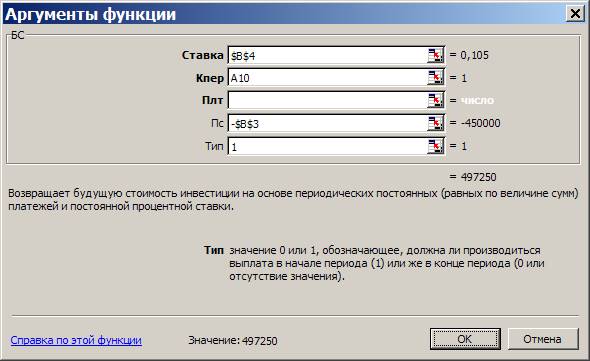590x361 pixels.
Task: Confirm with the OK button
Action: [x=465, y=339]
